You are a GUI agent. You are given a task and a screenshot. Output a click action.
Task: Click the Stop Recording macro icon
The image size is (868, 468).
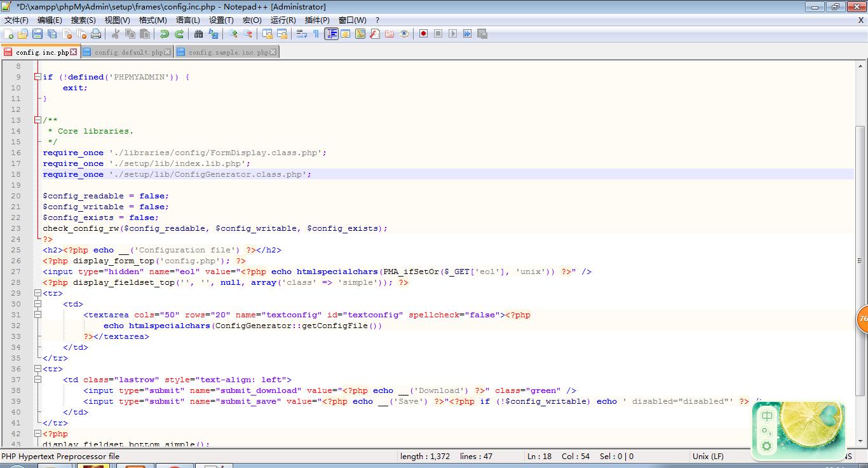(x=438, y=34)
